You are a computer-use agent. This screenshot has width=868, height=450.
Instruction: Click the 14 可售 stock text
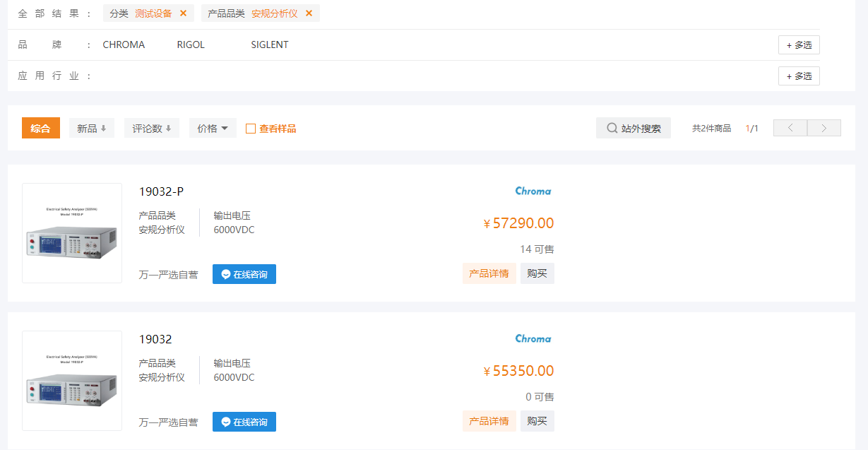tap(537, 249)
